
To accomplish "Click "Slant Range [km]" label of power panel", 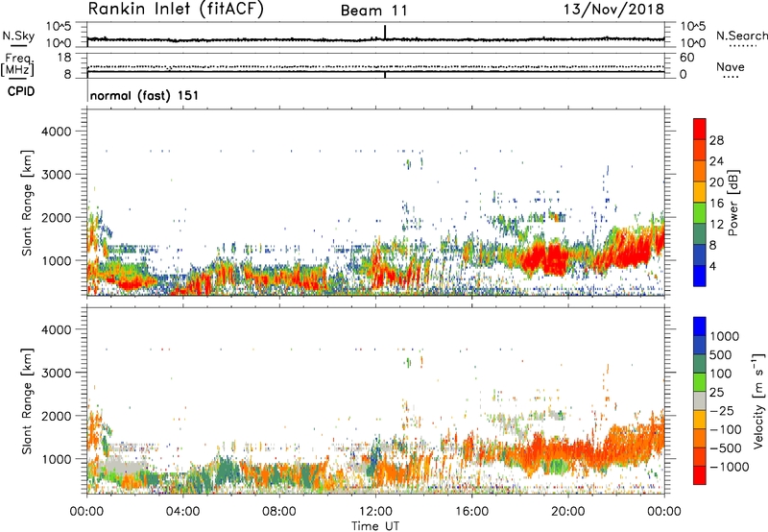I will (x=27, y=203).
